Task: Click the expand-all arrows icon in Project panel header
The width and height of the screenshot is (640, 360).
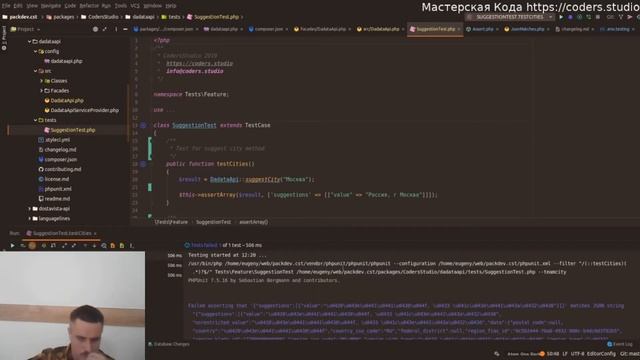Action: (105, 29)
